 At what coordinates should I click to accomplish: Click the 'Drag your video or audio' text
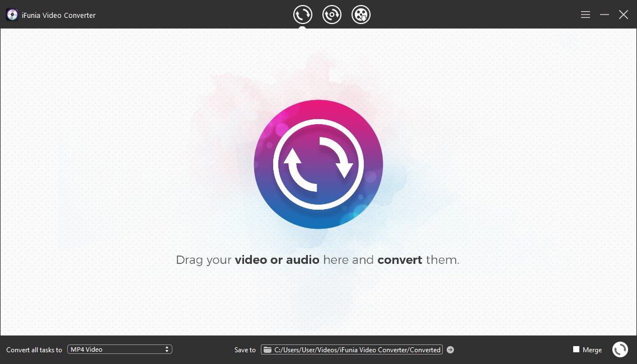317,260
